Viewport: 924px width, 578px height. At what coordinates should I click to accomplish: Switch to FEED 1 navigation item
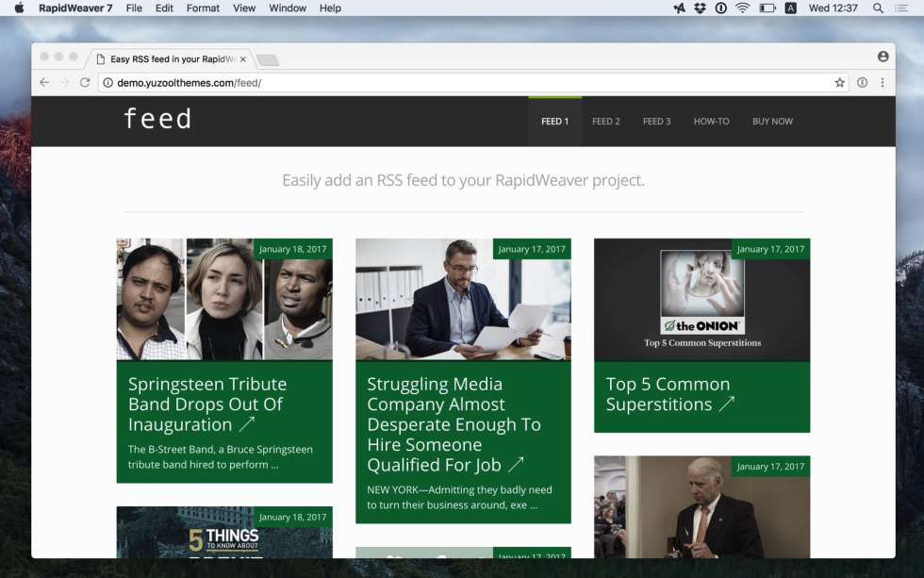(x=555, y=122)
